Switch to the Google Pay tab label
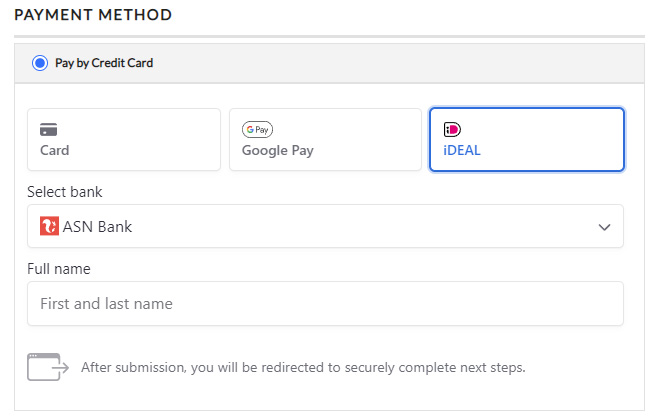The image size is (658, 419). tap(278, 151)
